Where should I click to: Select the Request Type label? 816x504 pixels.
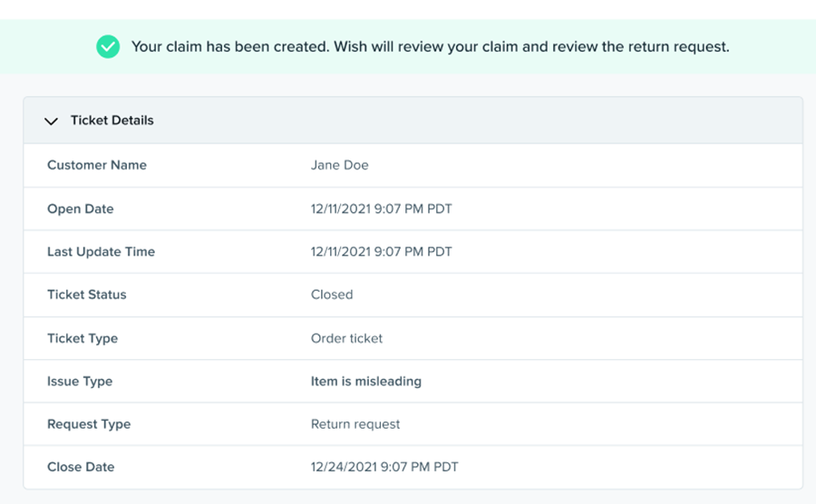coord(89,424)
